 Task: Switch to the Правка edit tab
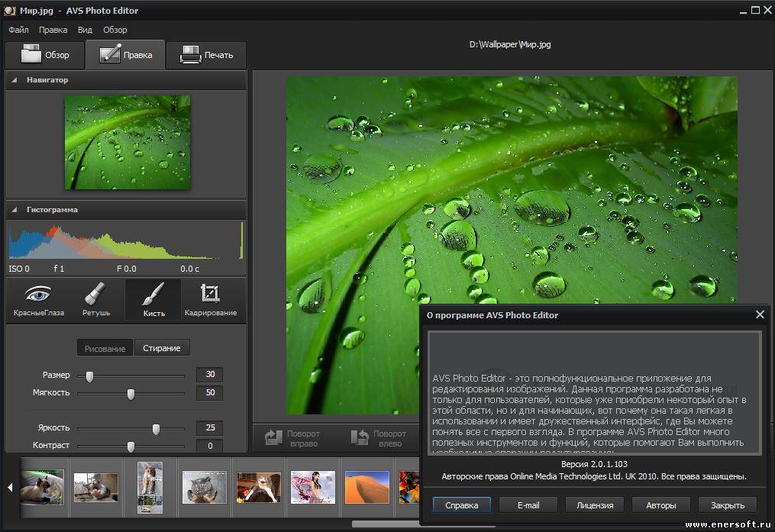pos(125,55)
